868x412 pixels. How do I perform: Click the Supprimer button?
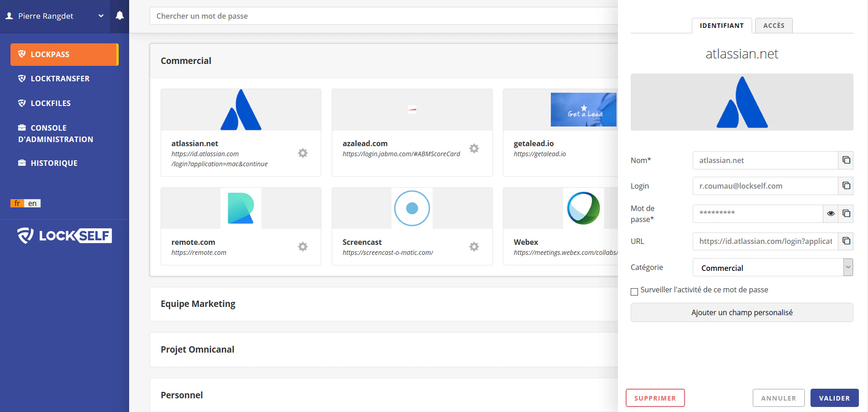tap(655, 398)
